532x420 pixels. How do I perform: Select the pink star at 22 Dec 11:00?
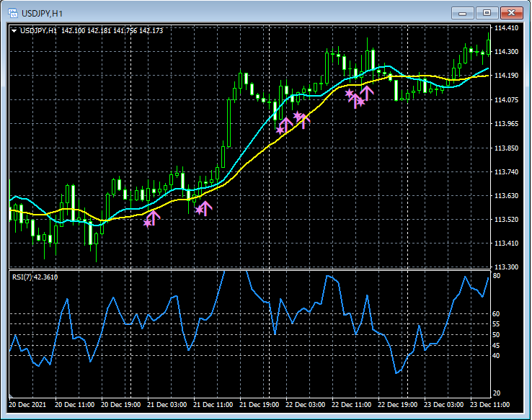tap(349, 93)
